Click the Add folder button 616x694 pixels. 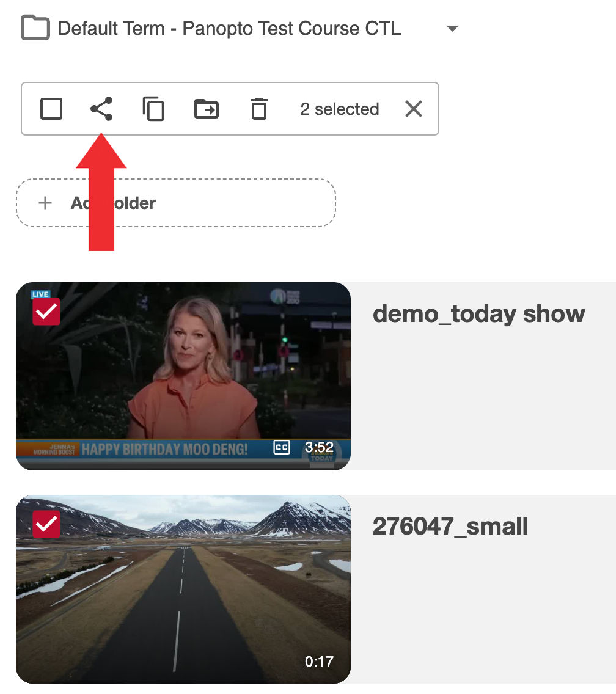tap(176, 203)
